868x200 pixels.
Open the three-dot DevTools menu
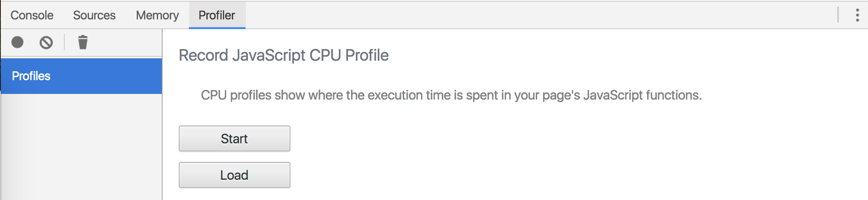pyautogui.click(x=857, y=15)
